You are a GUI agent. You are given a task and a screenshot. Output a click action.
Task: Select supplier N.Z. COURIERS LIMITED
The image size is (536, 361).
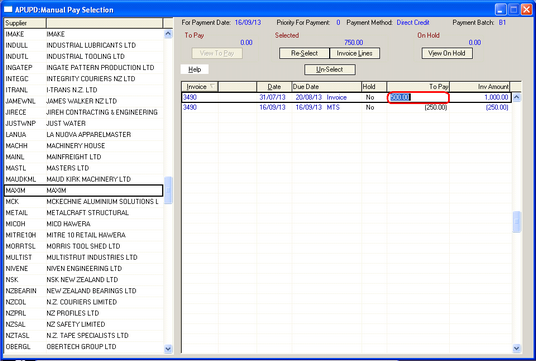click(83, 302)
